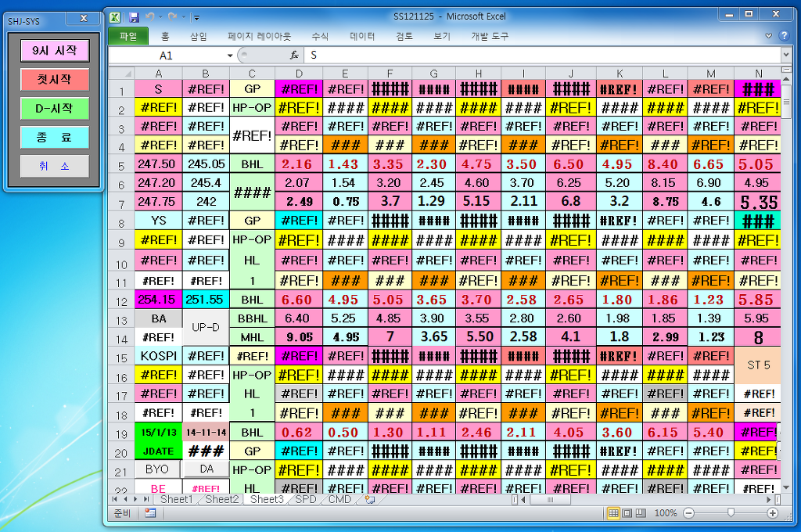801x532 pixels.
Task: Open the 수식 ribbon tab
Action: pos(320,36)
